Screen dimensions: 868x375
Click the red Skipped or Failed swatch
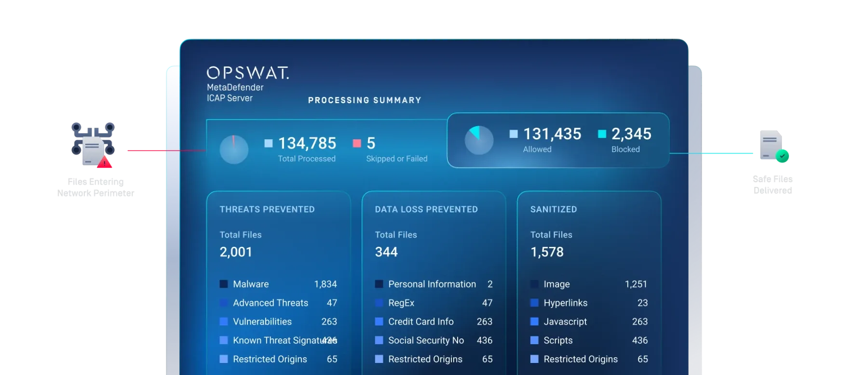click(x=357, y=143)
